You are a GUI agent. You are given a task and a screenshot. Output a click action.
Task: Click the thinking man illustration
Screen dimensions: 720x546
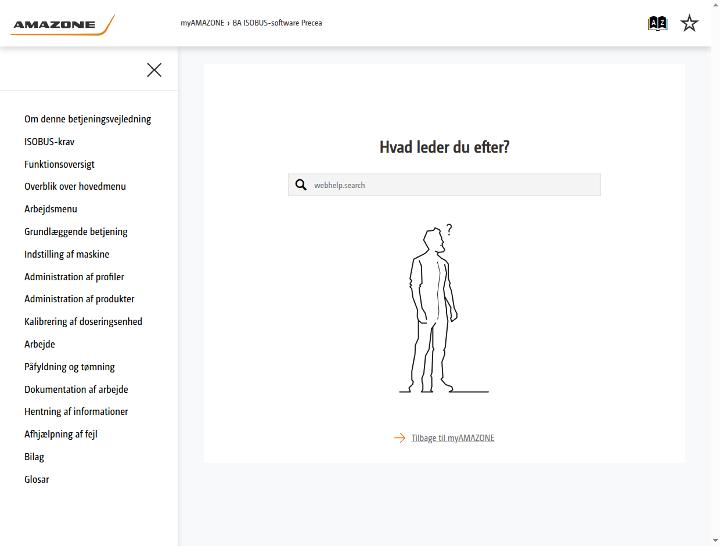point(444,309)
